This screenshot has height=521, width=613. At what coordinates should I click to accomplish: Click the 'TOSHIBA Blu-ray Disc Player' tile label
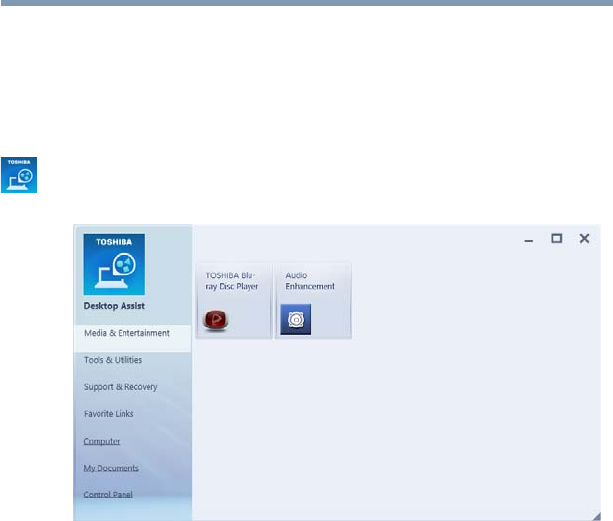click(232, 281)
